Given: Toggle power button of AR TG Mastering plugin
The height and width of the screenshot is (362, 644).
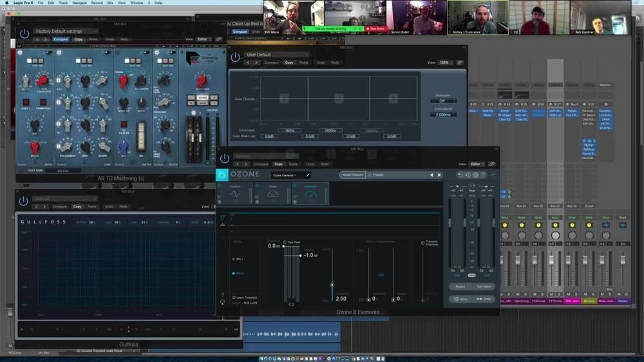Looking at the screenshot, I should point(24,32).
